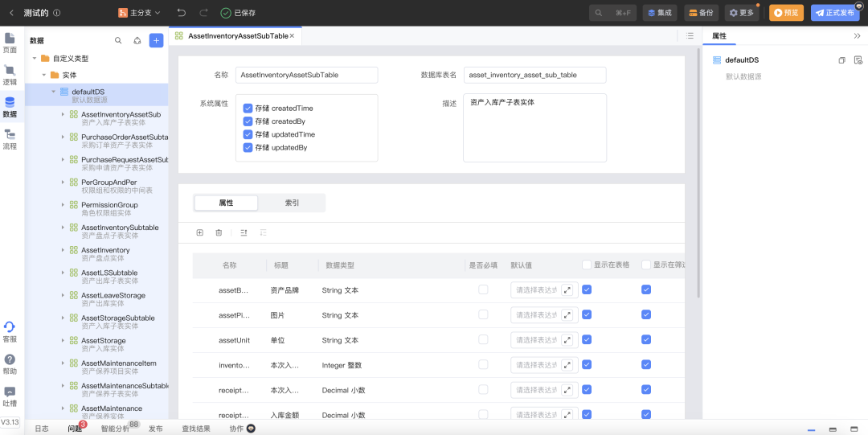Viewport: 868px width, 435px height.
Task: Move attribute row down
Action: click(x=264, y=232)
